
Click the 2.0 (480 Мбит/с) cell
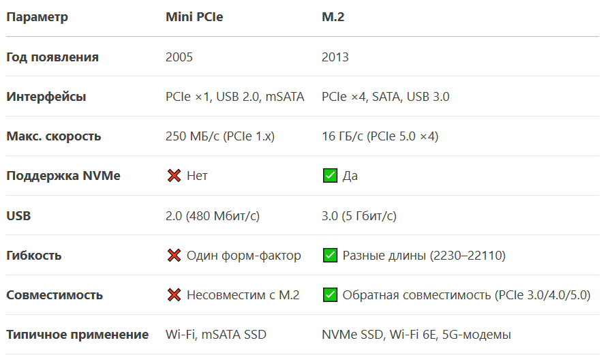click(213, 216)
